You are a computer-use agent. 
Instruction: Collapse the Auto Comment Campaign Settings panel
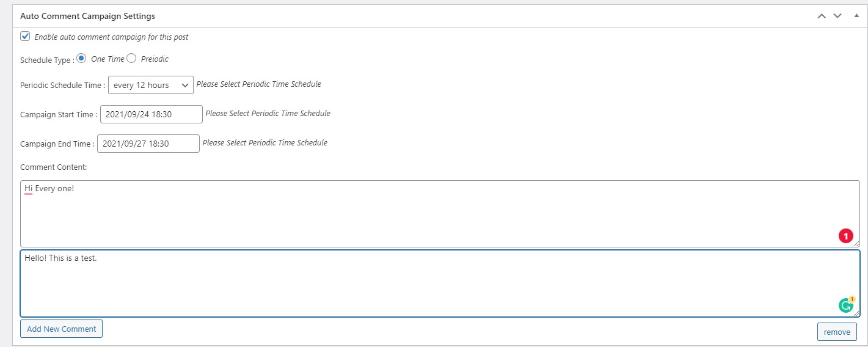tap(856, 15)
